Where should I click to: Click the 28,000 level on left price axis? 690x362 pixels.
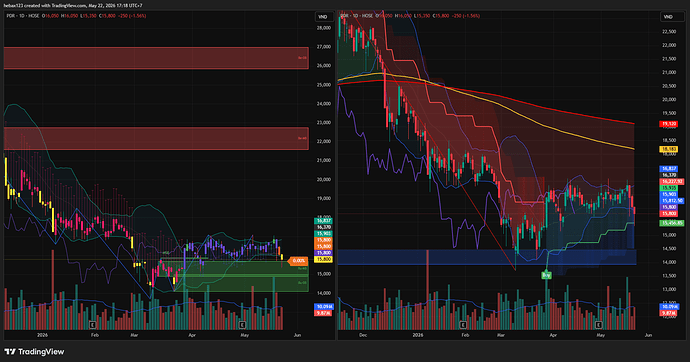coord(323,28)
